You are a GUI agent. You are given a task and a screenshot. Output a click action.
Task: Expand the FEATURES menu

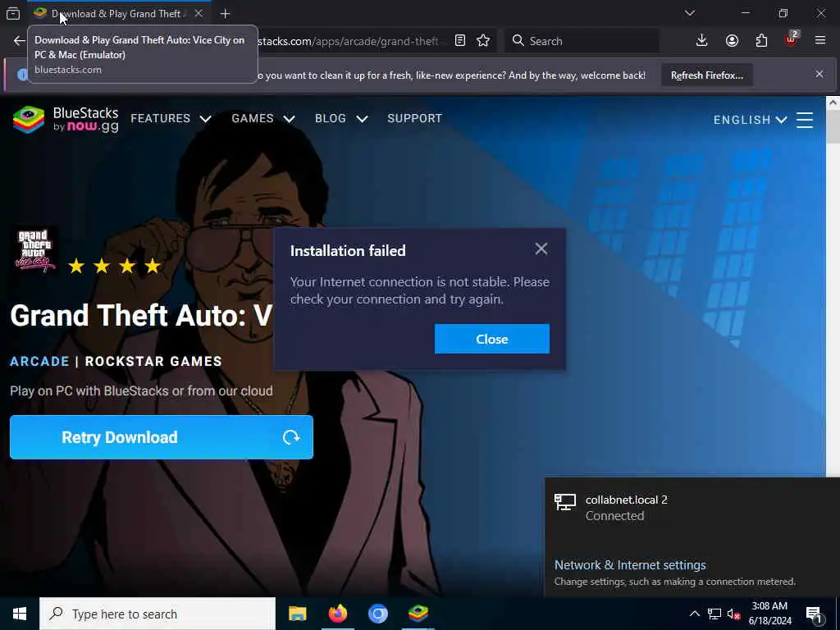(x=171, y=118)
